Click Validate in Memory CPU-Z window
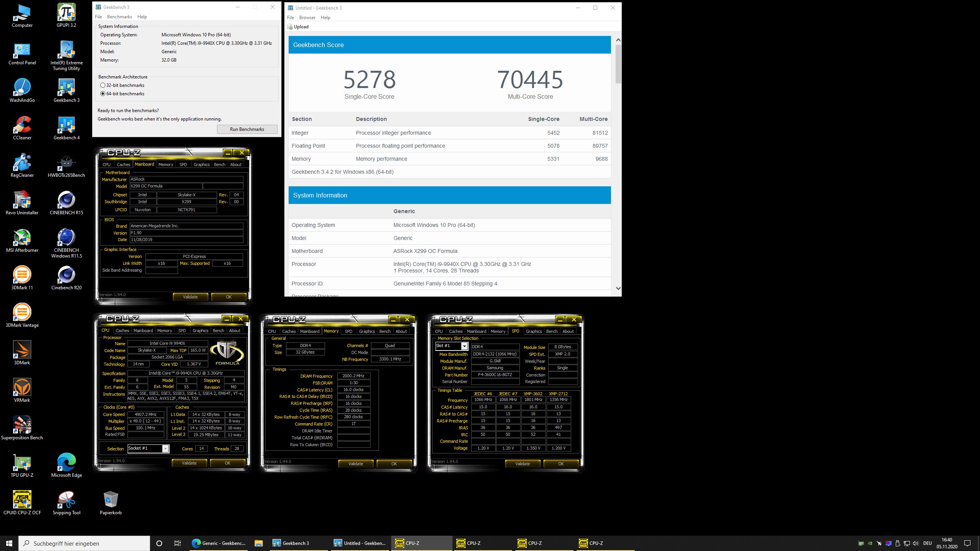Image resolution: width=980 pixels, height=551 pixels. (x=356, y=464)
